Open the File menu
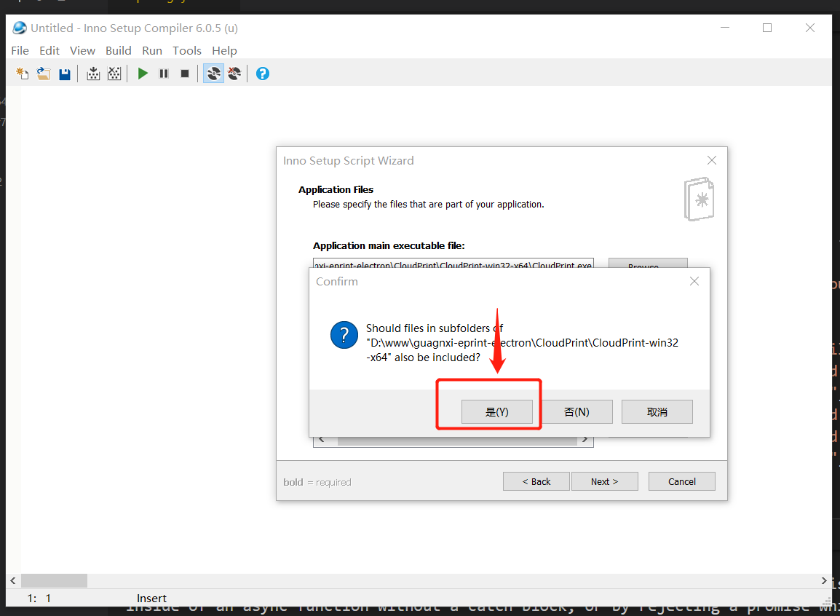This screenshot has width=840, height=616. pos(20,50)
